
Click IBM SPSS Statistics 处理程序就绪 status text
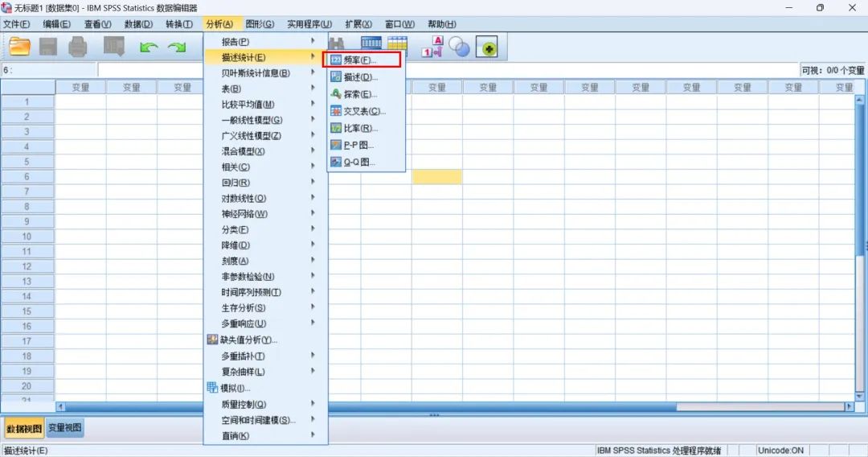pos(659,451)
